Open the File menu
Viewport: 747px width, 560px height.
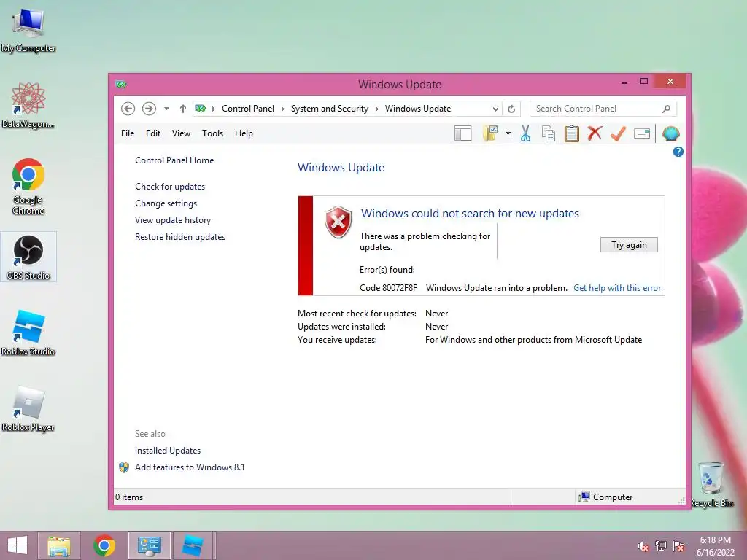[x=128, y=133]
